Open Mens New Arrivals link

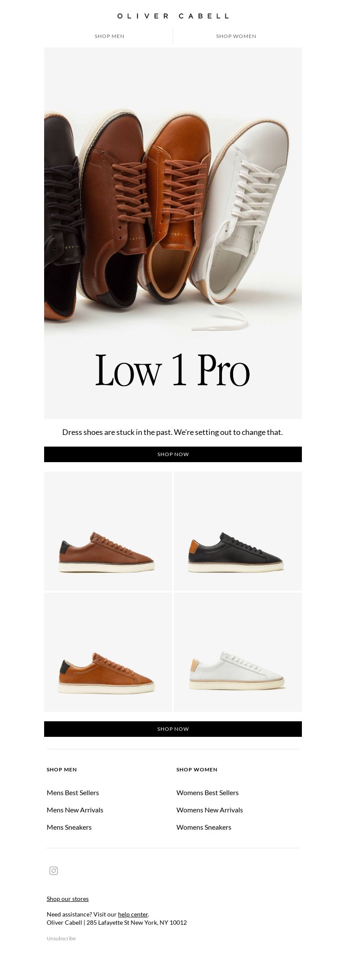click(75, 810)
